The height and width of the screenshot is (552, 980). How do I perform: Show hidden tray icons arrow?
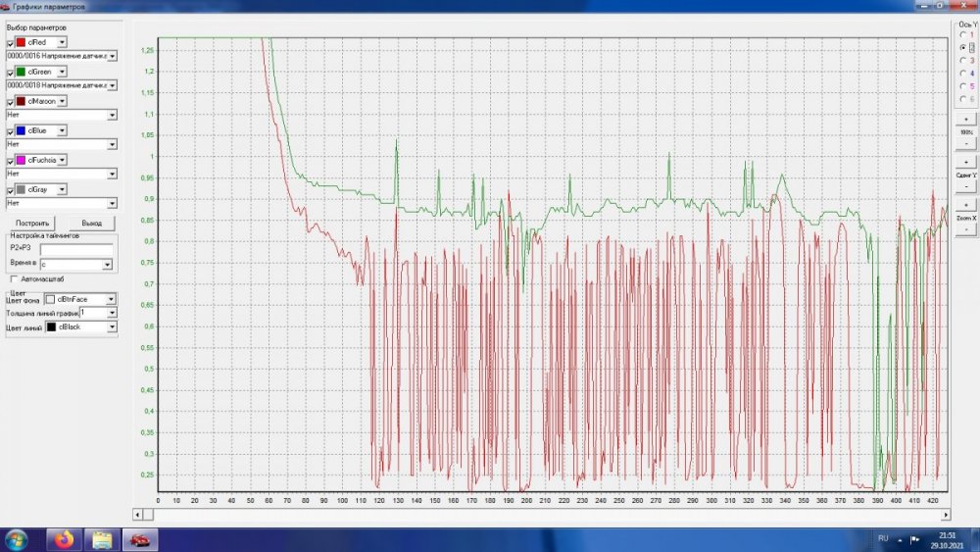click(x=900, y=539)
